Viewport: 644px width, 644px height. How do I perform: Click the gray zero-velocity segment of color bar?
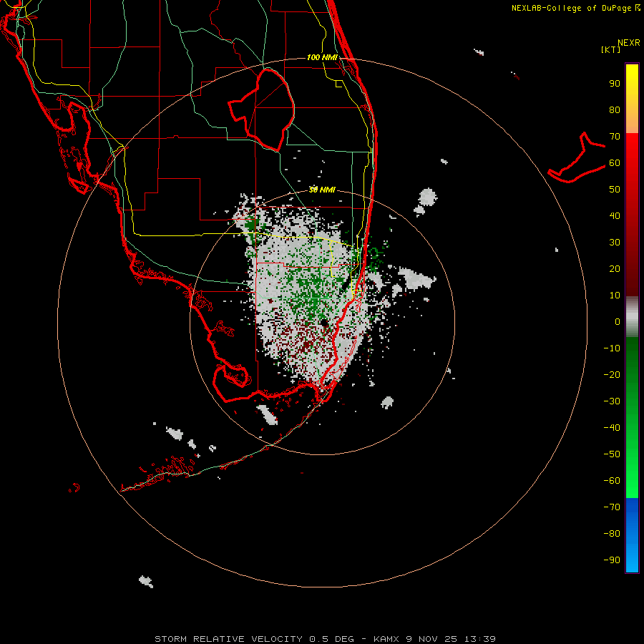632,317
